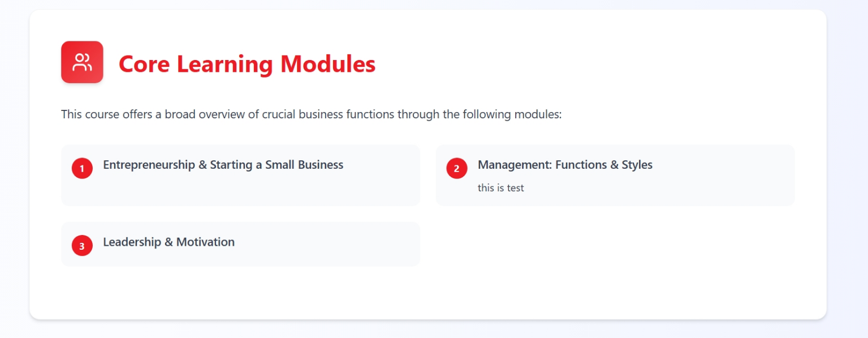Click the word "Modules" in the red heading
The height and width of the screenshot is (338, 868).
328,64
